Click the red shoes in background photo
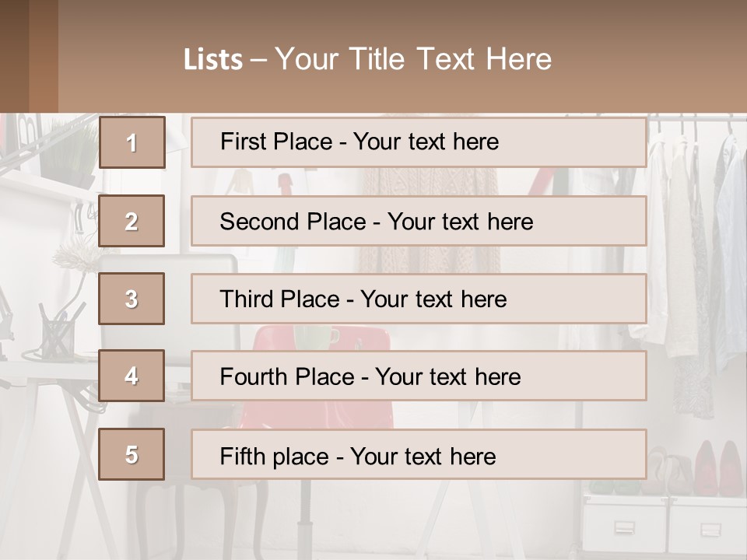 pos(717,467)
